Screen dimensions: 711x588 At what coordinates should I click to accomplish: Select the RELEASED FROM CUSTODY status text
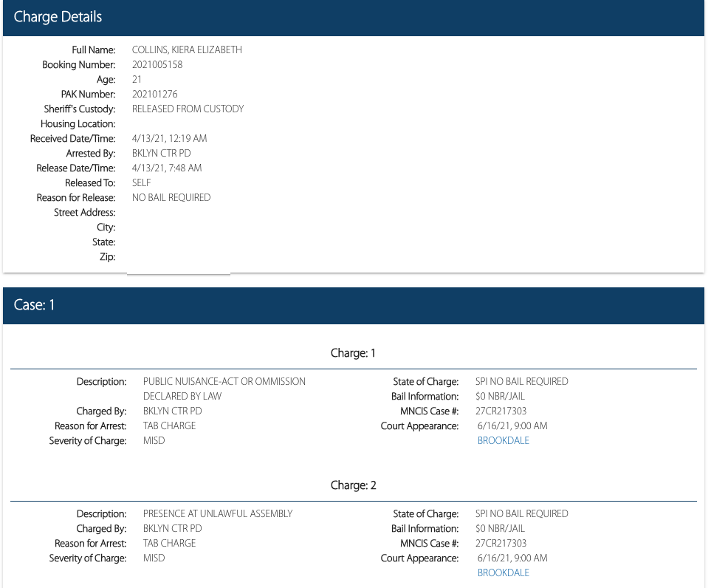click(x=188, y=109)
